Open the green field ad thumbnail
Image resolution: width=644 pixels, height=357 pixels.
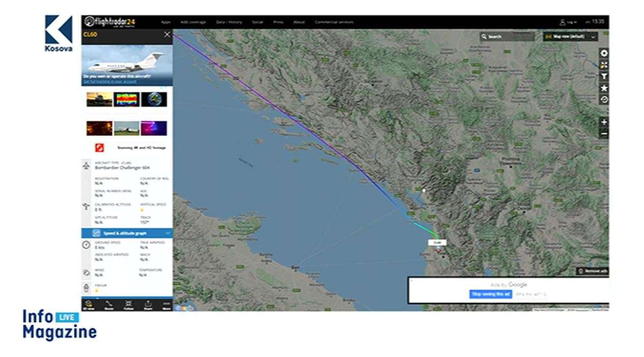(127, 128)
